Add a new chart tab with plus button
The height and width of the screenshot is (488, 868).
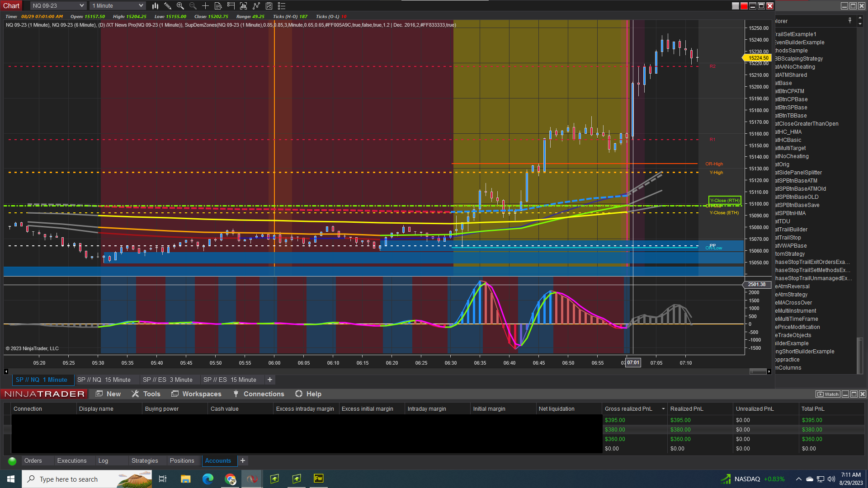270,380
